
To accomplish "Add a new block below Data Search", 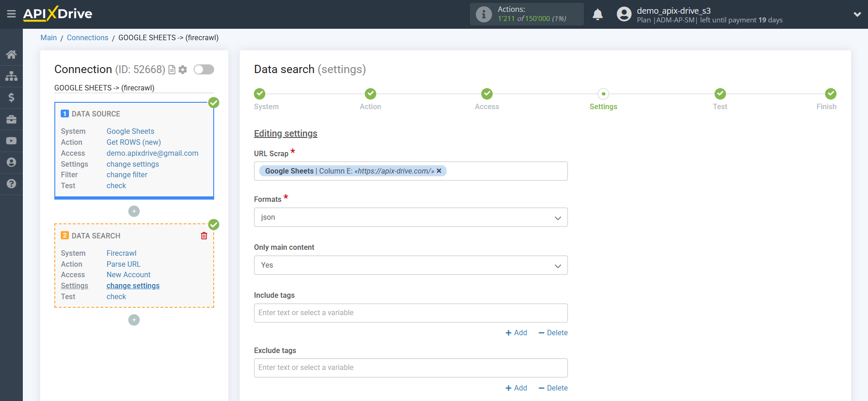I will click(134, 320).
